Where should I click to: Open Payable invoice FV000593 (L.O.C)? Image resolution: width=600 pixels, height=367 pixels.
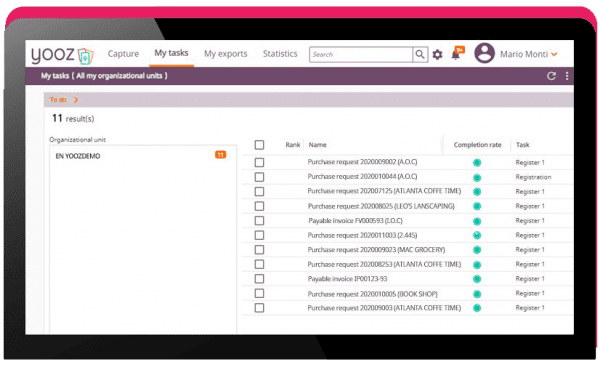click(355, 221)
